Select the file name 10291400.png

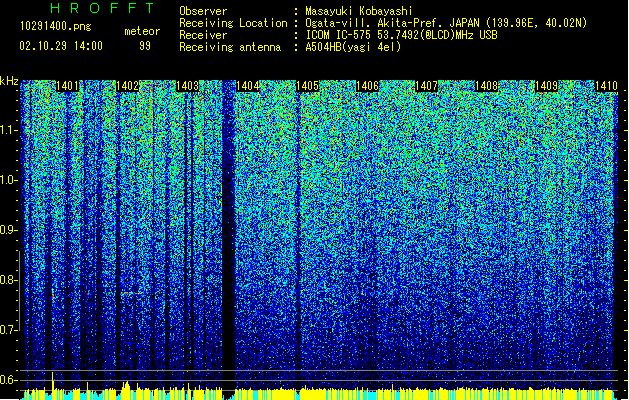pyautogui.click(x=55, y=26)
